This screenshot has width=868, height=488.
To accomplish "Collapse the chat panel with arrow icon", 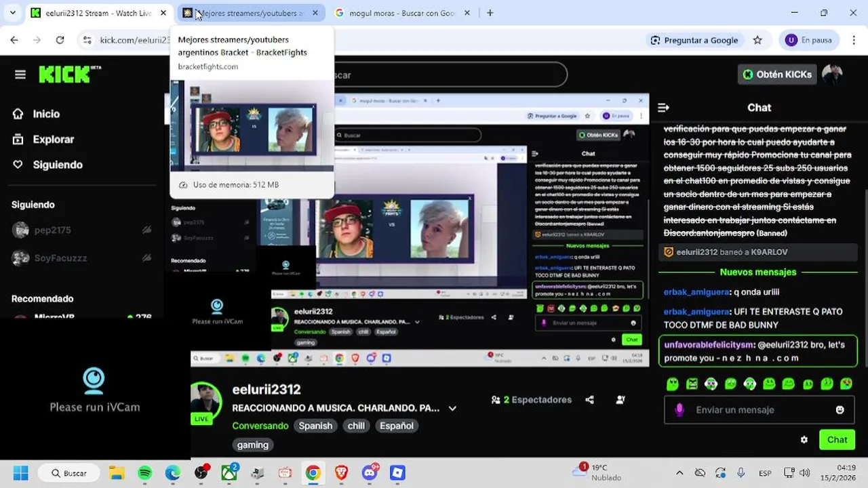I will tap(663, 108).
